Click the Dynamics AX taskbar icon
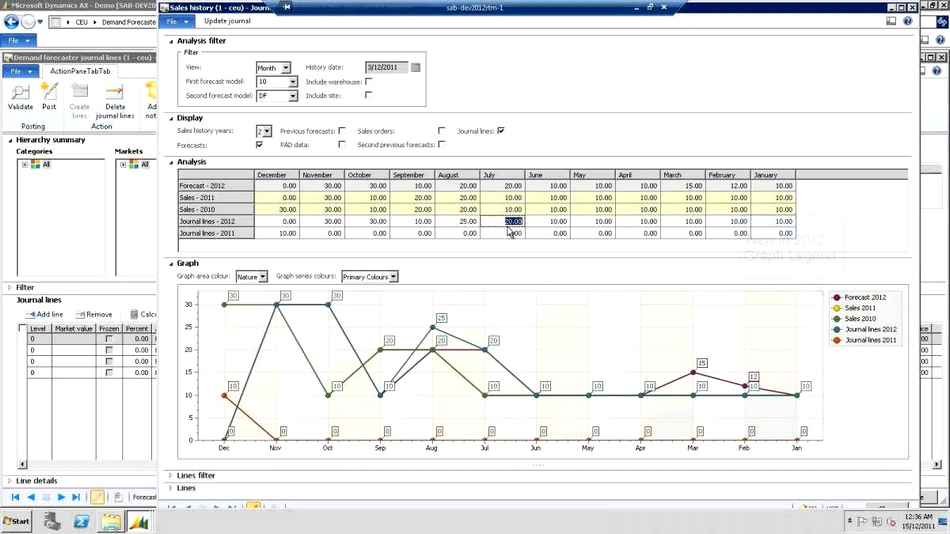The height and width of the screenshot is (534, 950). (139, 521)
